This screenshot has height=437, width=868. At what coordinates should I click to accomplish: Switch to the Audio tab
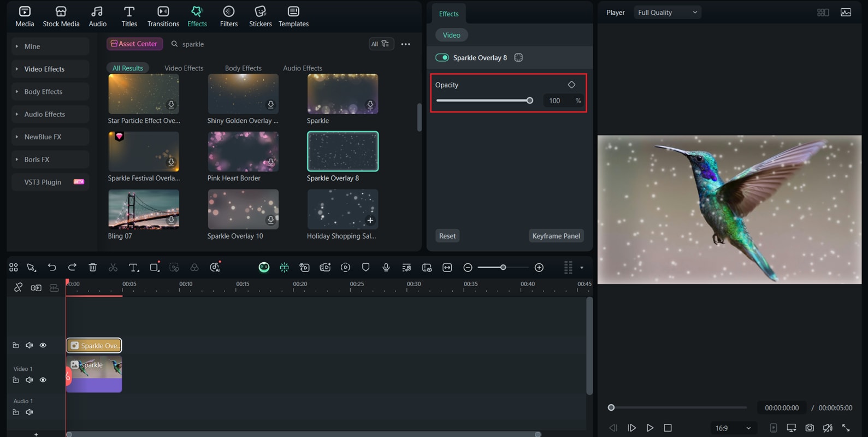98,16
